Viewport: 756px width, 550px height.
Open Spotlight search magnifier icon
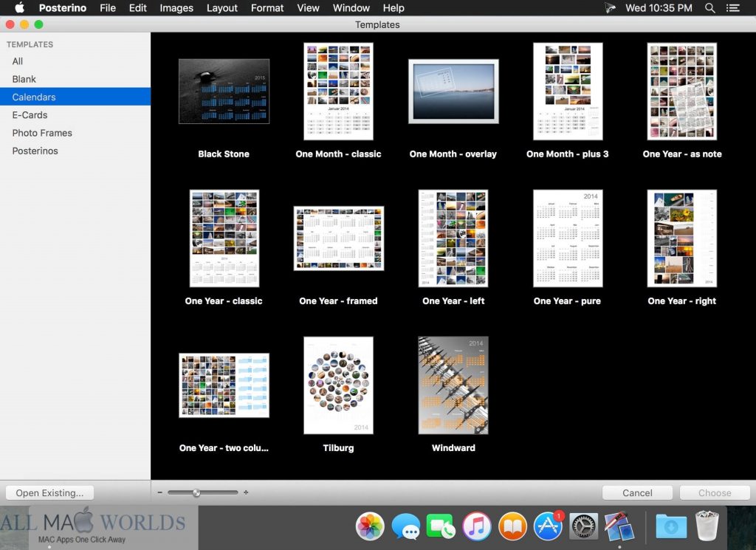pyautogui.click(x=709, y=7)
